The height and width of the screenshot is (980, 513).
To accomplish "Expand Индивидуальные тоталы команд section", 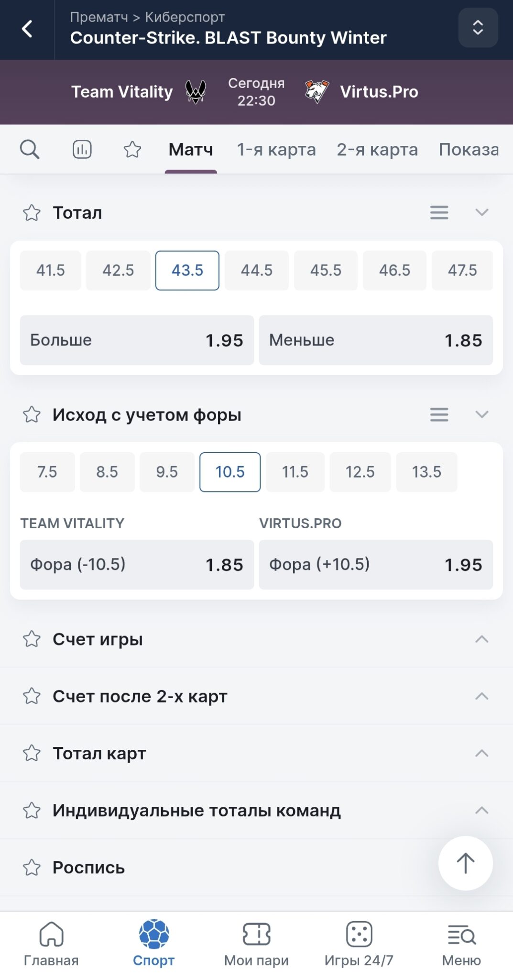I will tap(481, 810).
